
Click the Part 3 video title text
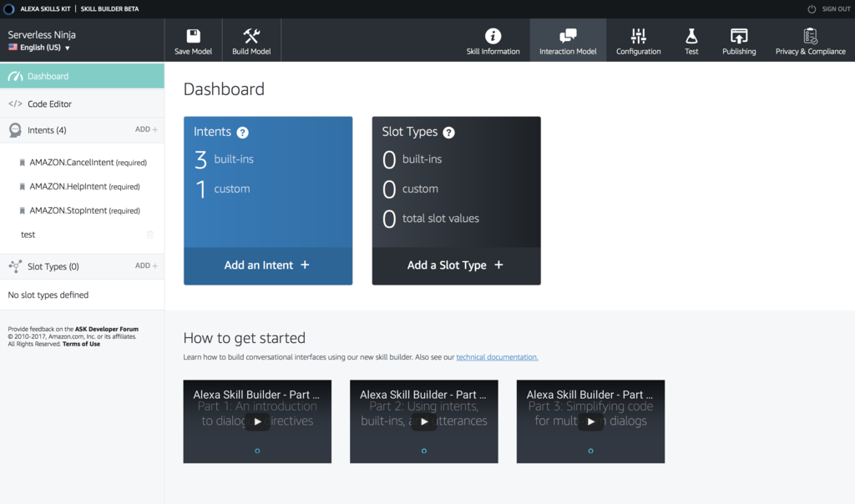(589, 395)
